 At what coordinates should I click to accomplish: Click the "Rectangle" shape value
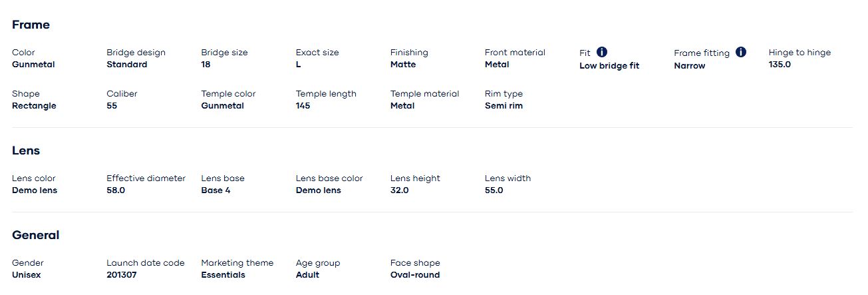34,106
